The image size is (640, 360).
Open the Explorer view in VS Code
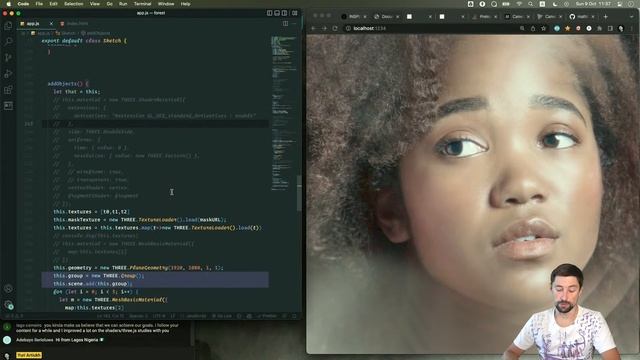click(8, 25)
